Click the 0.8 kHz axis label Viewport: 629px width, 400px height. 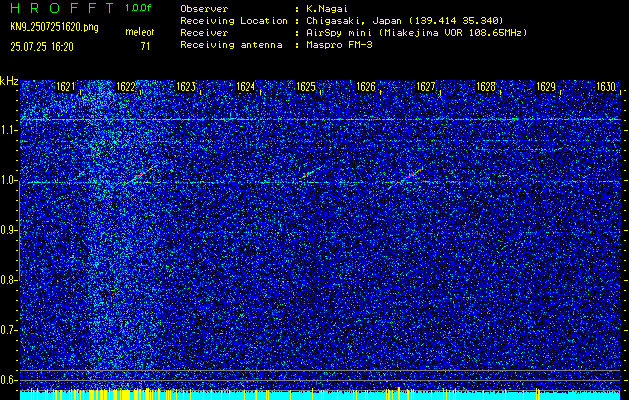[x=8, y=280]
